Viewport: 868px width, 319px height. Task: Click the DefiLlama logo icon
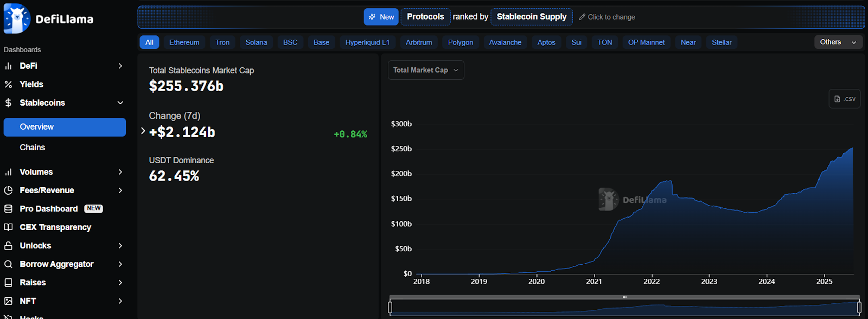point(17,18)
